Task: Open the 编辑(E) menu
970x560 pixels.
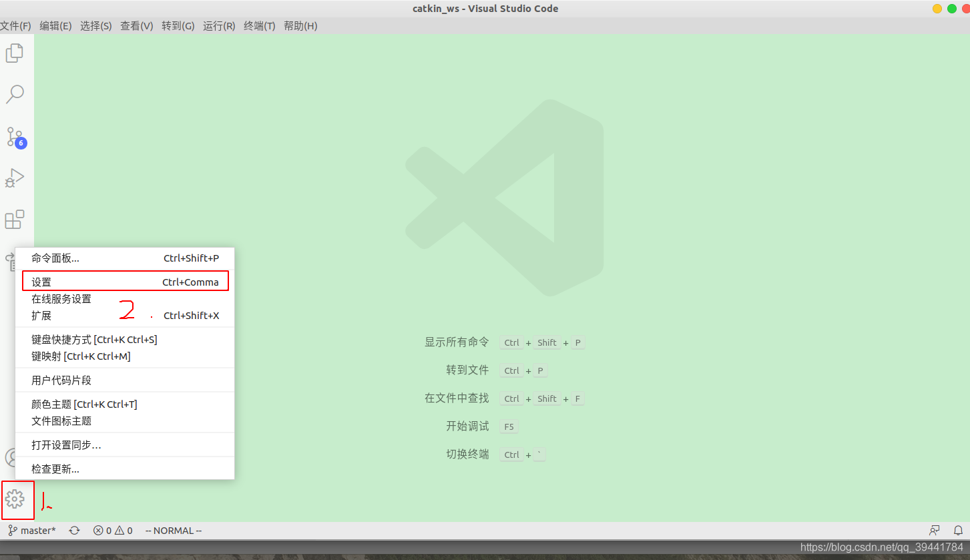Action: coord(55,26)
